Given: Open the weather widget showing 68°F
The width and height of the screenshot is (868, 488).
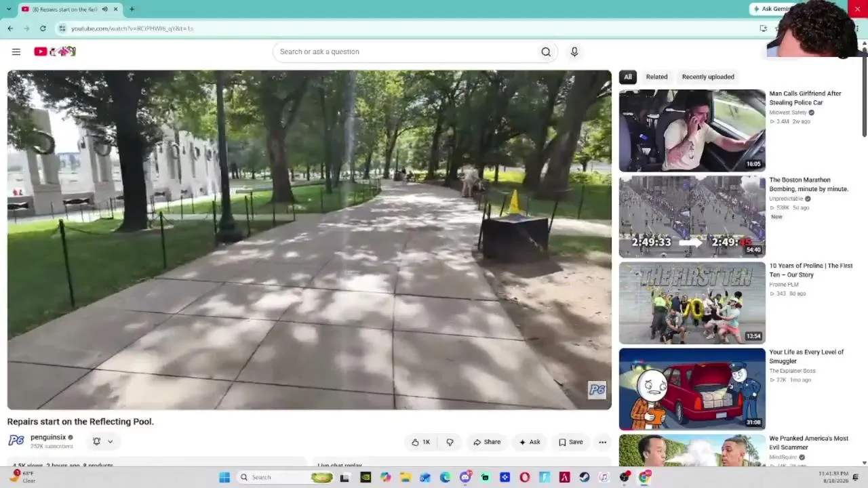Looking at the screenshot, I should (23, 477).
